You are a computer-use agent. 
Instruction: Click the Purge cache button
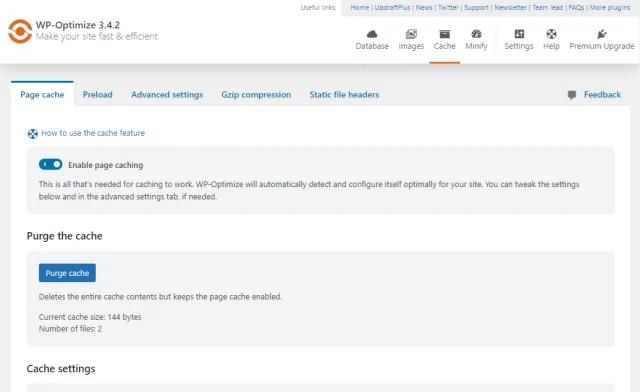[x=67, y=273]
